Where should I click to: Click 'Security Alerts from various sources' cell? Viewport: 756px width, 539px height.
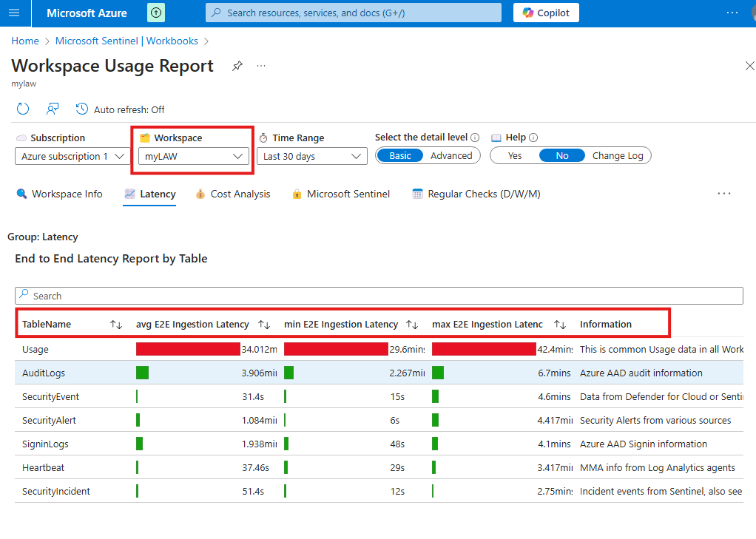pos(655,421)
